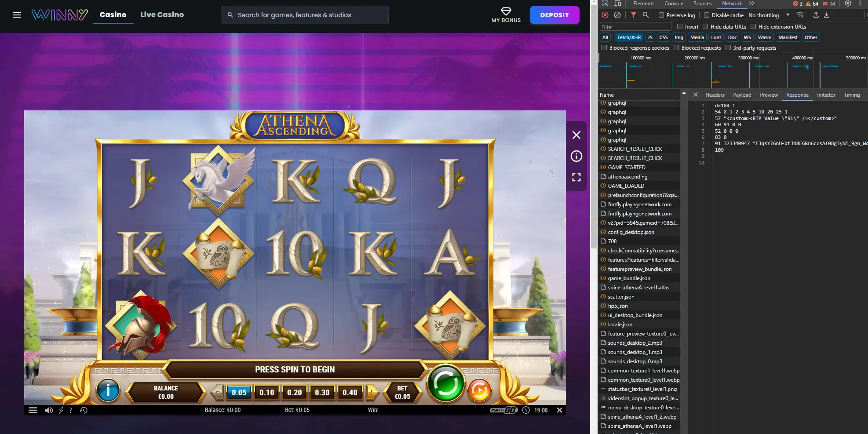The height and width of the screenshot is (434, 868).
Task: Check Blocked requests option
Action: click(x=676, y=47)
